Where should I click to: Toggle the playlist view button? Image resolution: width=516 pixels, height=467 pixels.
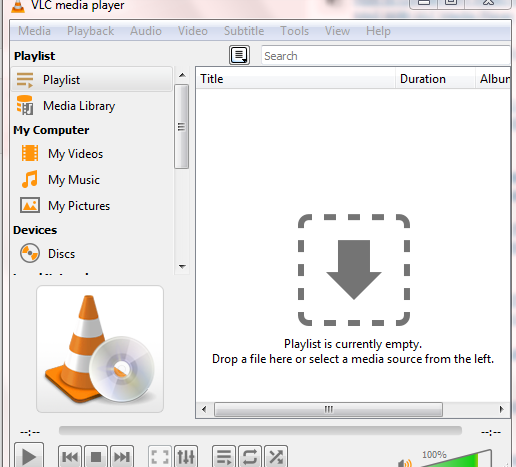(x=224, y=456)
